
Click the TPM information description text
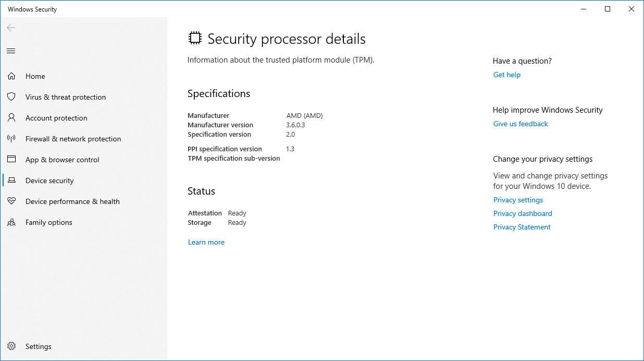click(281, 59)
